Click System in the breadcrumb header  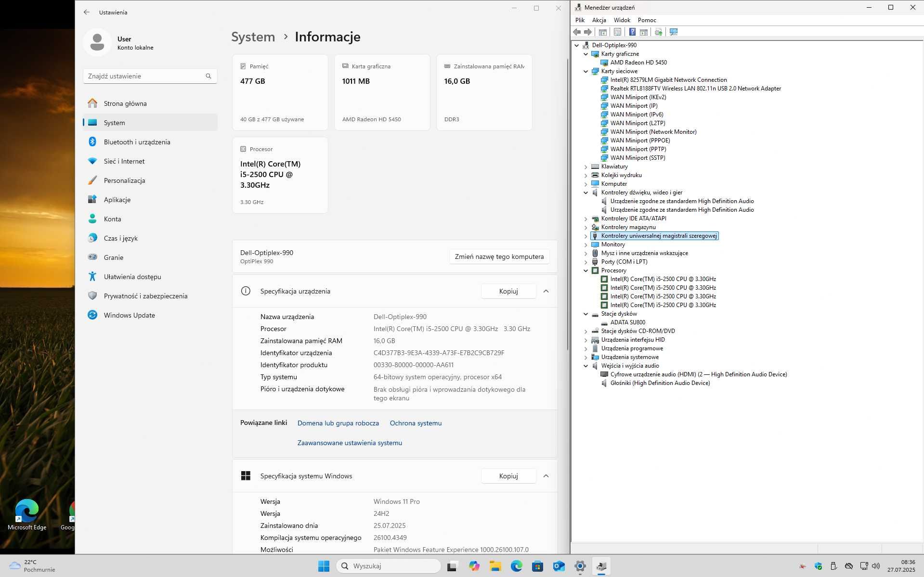coord(253,37)
